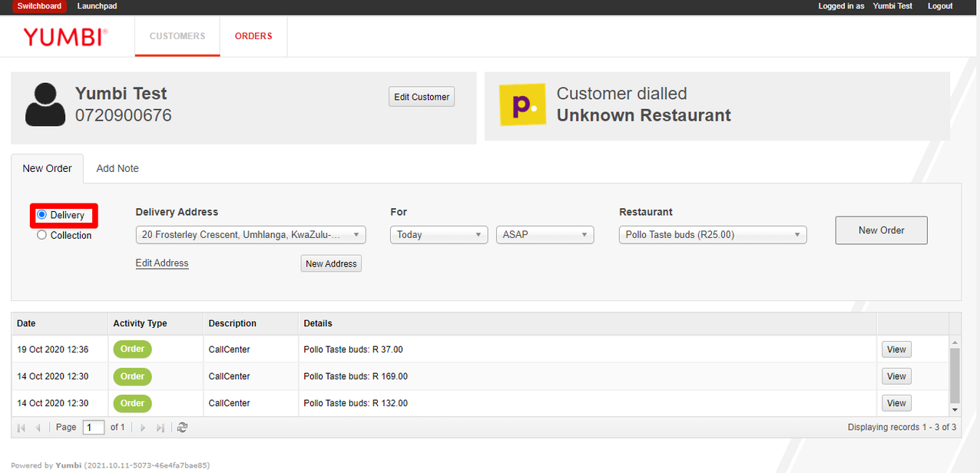Click 'Pollo Taste buds: R 169.00' cell
This screenshot has width=980, height=473.
click(588, 376)
